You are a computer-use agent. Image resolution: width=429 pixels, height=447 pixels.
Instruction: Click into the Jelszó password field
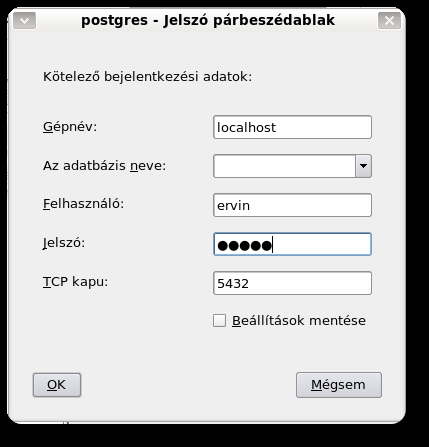[292, 244]
